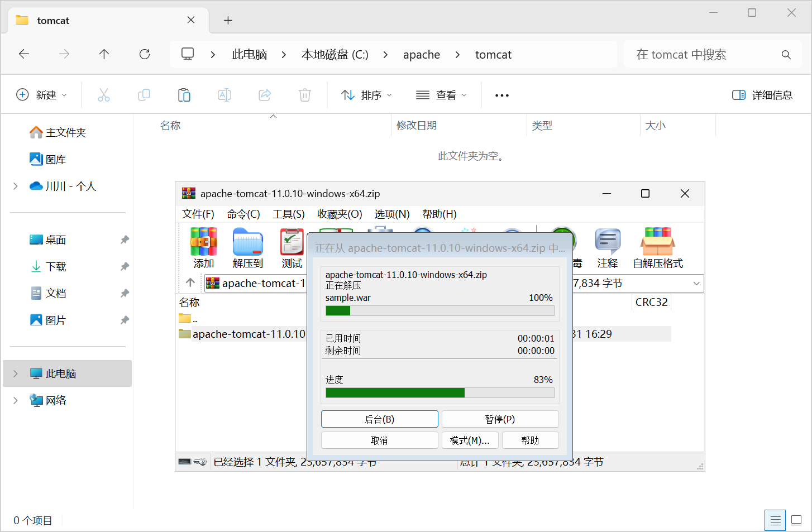The height and width of the screenshot is (532, 812).
Task: Click the SFX (自解压格式) toolbar icon
Action: [658, 248]
